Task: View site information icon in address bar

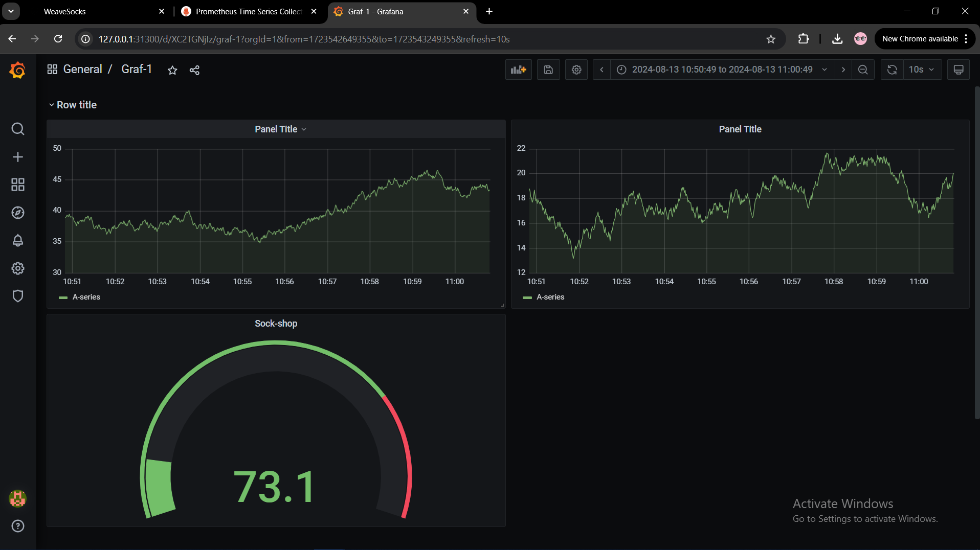Action: 85,39
